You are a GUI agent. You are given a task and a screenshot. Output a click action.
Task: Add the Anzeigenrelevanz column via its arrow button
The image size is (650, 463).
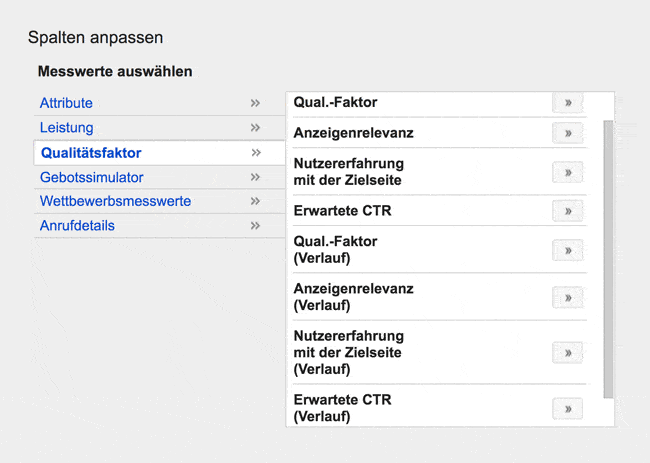click(568, 133)
